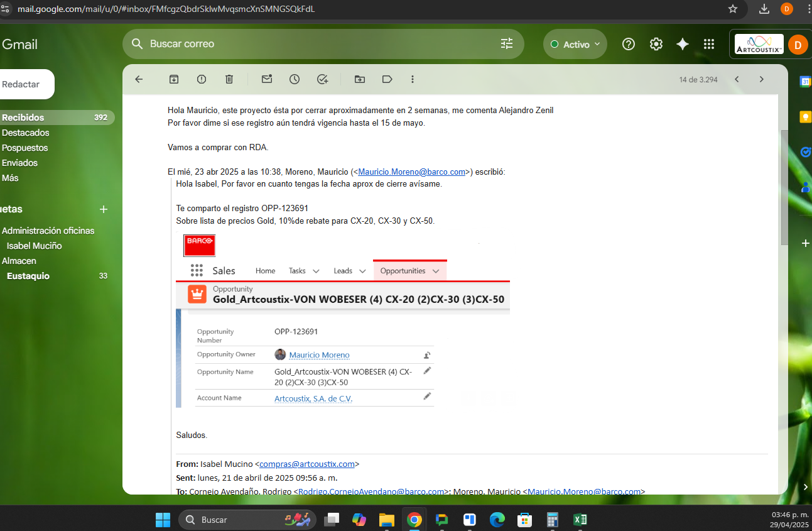Snooze the email with the clock icon

click(295, 79)
